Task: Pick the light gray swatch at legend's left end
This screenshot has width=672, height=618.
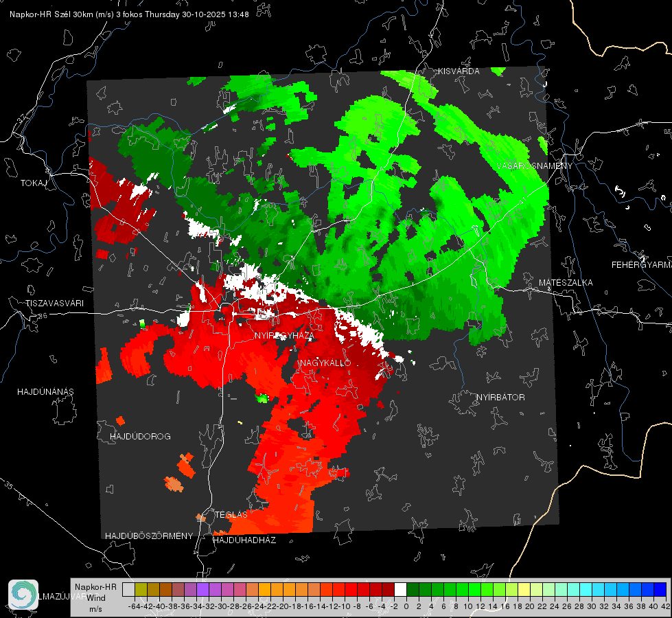Action: click(128, 589)
